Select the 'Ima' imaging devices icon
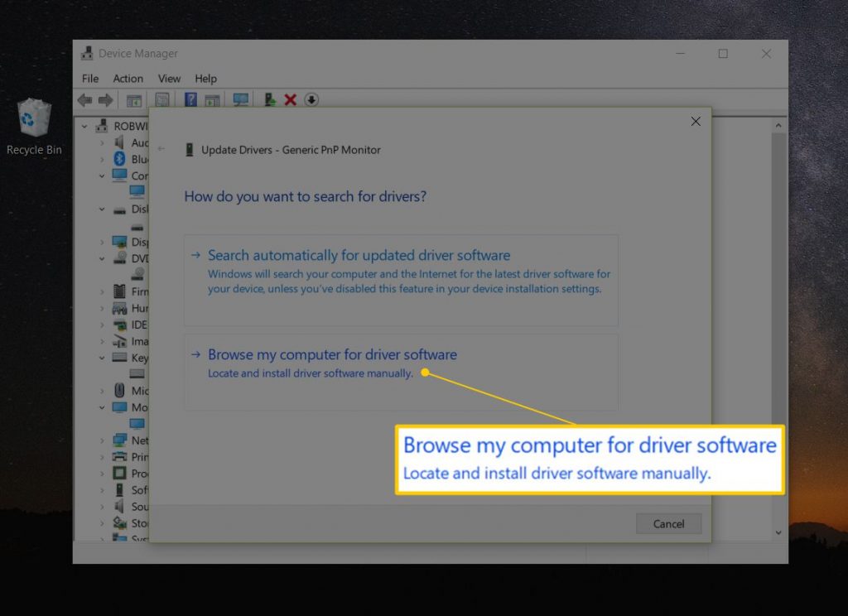 point(119,341)
